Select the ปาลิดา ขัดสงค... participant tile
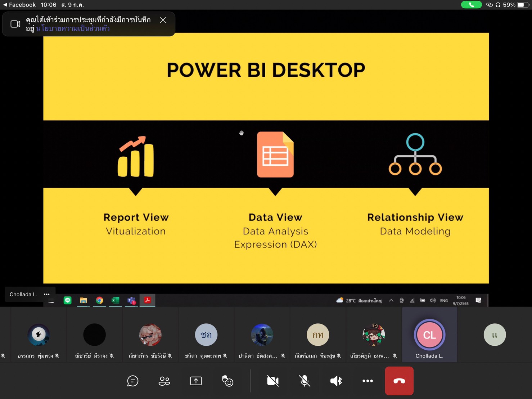The image size is (532, 399). [262, 335]
